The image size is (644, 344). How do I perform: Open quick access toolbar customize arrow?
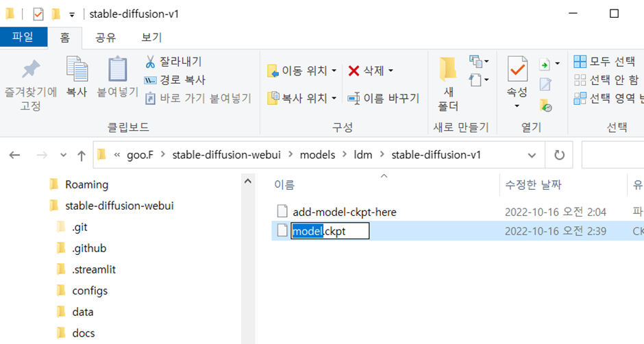coord(72,15)
